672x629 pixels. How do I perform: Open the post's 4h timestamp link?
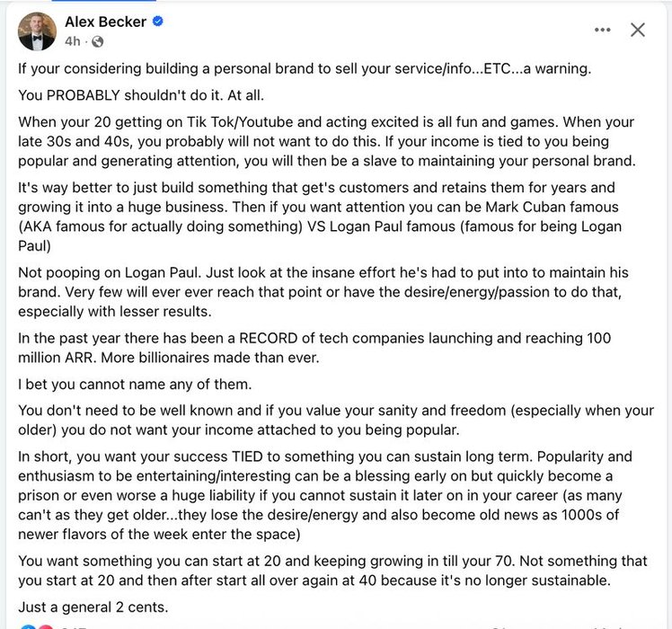coord(73,41)
